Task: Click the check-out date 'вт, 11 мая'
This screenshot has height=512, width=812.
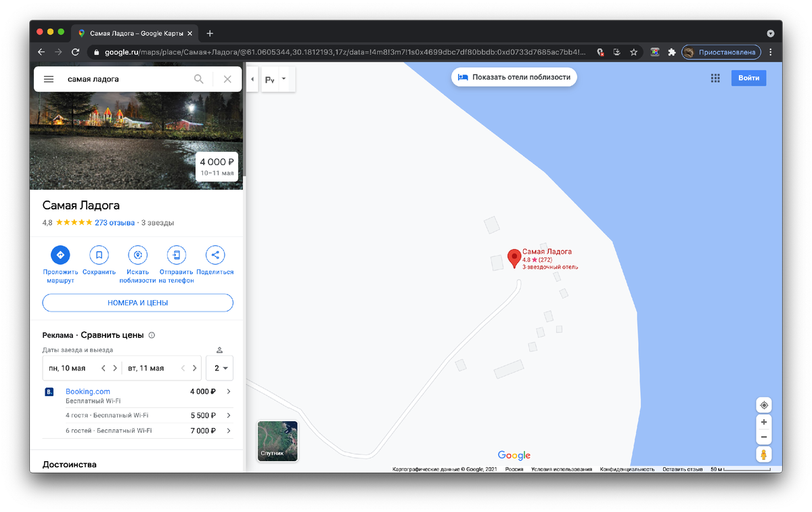Action: (x=146, y=368)
